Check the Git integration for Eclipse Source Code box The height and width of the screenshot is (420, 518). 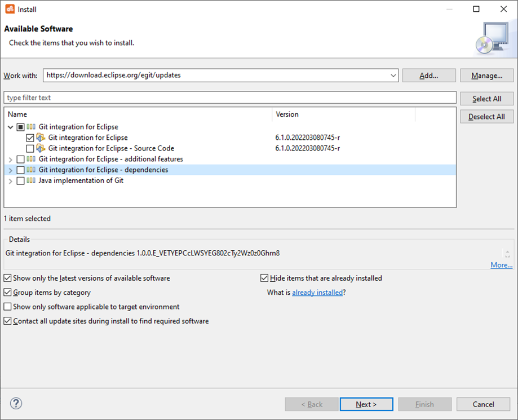click(31, 148)
